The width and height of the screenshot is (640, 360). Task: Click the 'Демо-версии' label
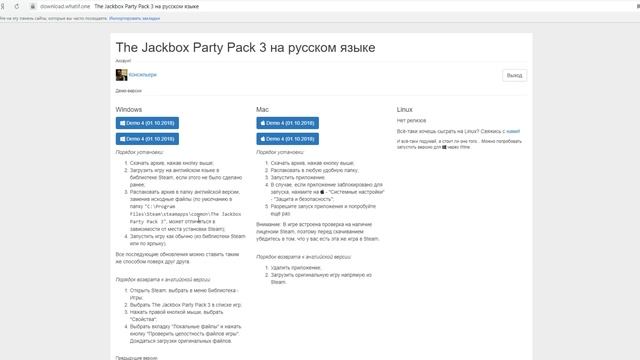(x=129, y=91)
